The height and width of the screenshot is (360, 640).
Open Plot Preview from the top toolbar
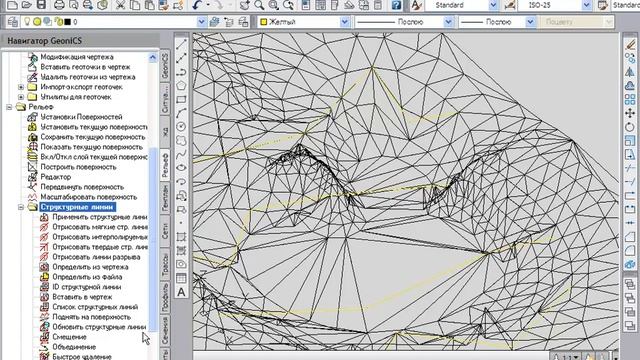73,5
